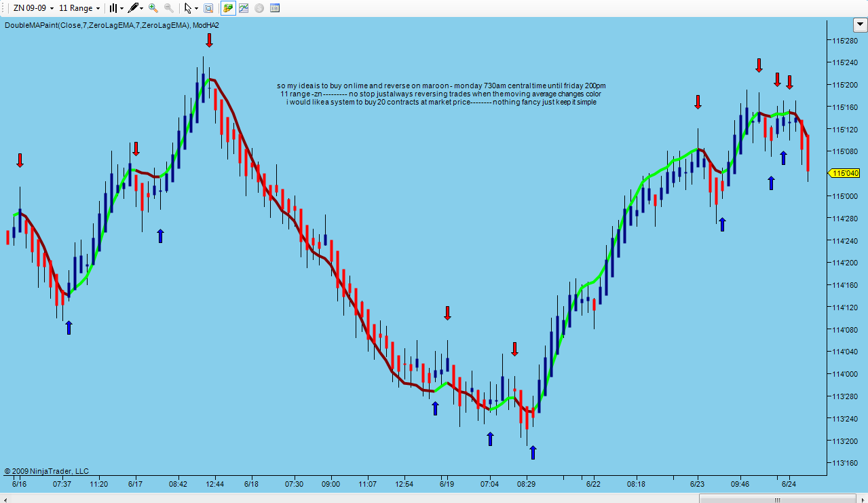Open the bar chart style menu
The height and width of the screenshot is (503, 868).
click(x=116, y=8)
